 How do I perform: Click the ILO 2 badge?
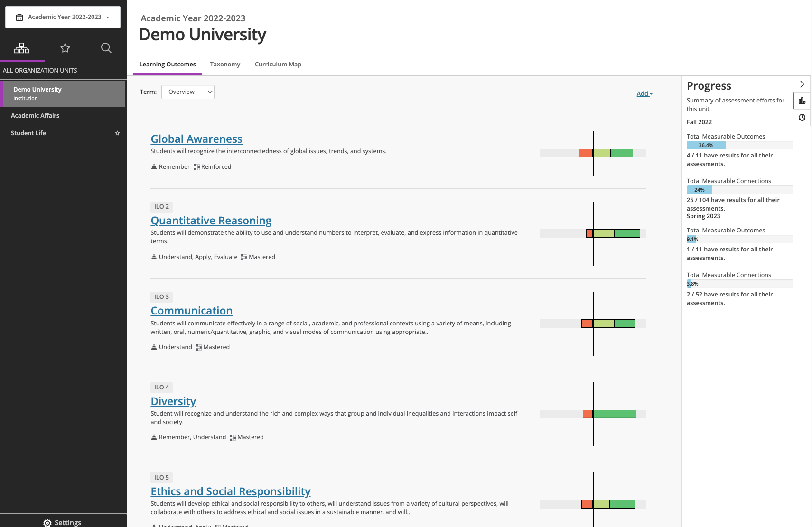[x=161, y=207]
